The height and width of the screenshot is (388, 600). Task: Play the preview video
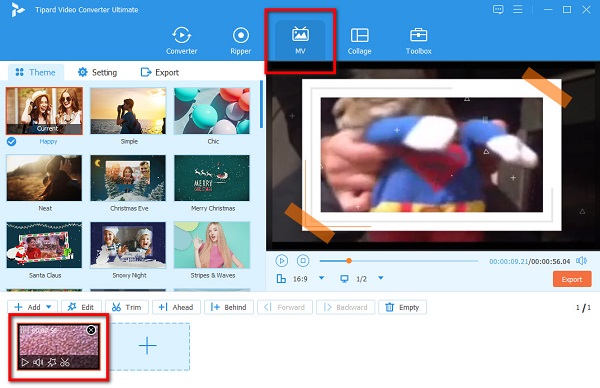pos(282,261)
